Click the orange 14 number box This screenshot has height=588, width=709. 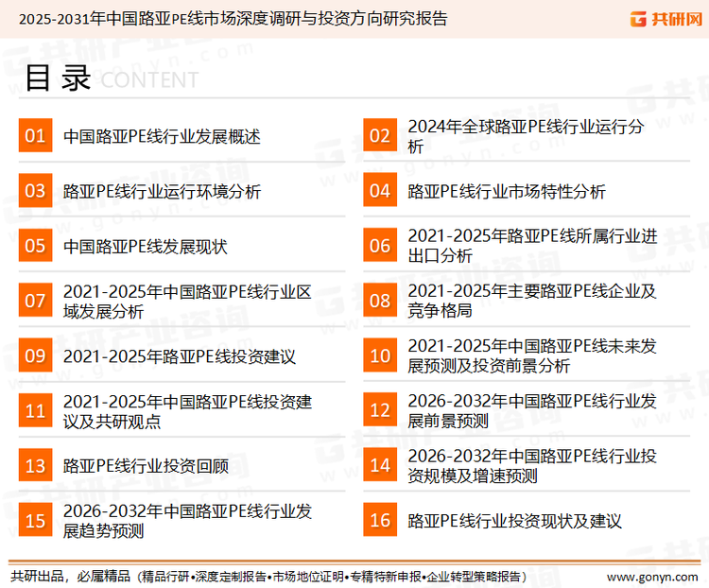[x=380, y=465]
